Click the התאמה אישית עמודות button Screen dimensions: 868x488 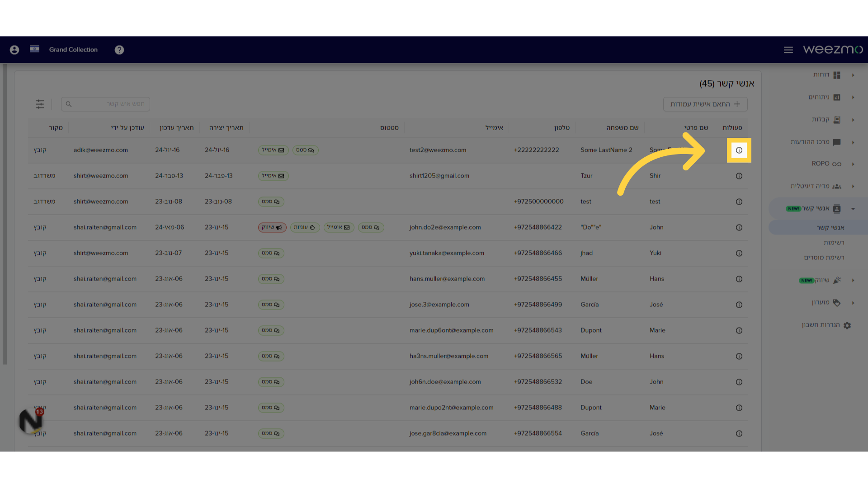click(705, 104)
